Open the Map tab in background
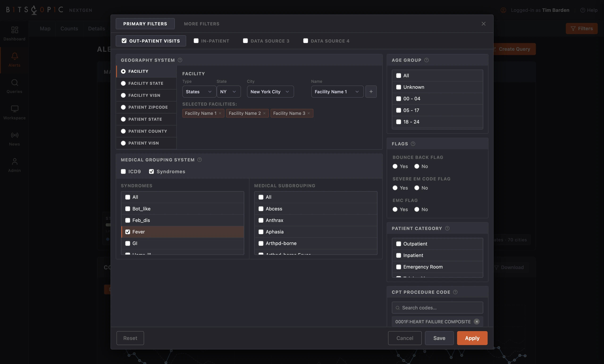604x364 pixels. [45, 29]
